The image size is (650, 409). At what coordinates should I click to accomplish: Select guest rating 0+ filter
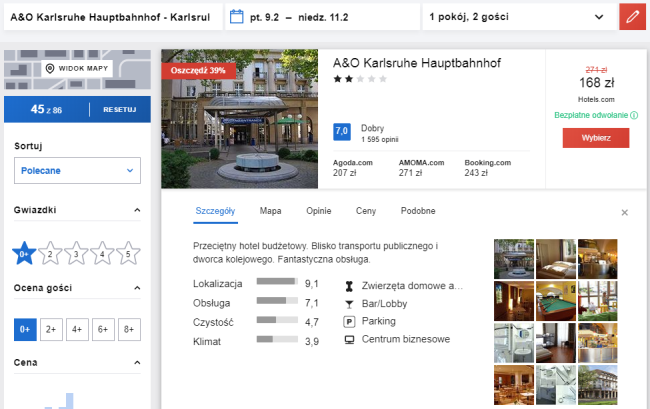[x=25, y=329]
